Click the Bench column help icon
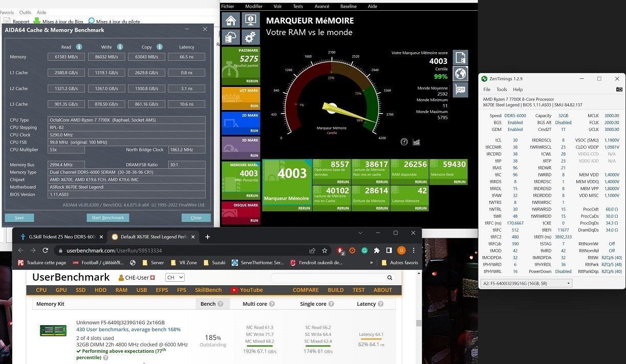Viewport: 626px width, 364px height. coord(220,304)
